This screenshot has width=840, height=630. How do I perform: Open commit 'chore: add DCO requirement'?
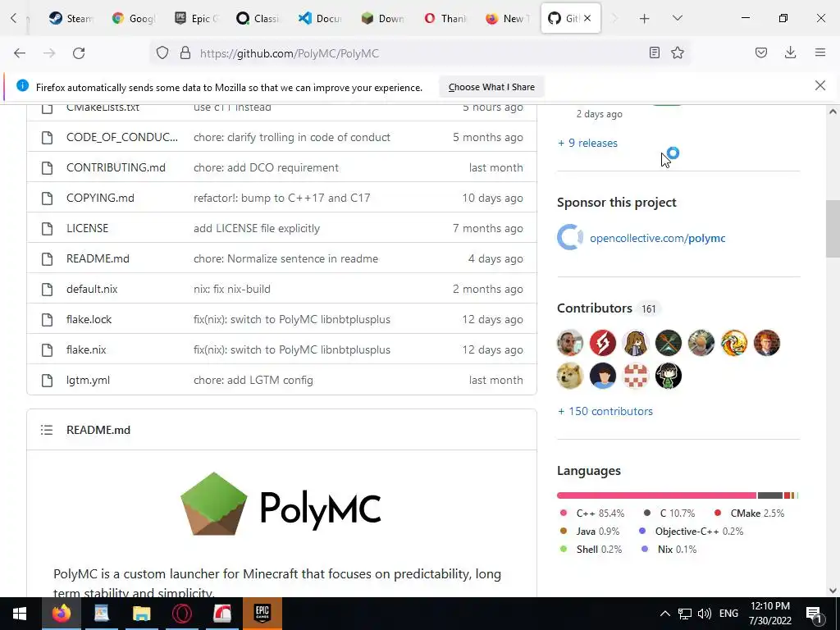pos(267,167)
